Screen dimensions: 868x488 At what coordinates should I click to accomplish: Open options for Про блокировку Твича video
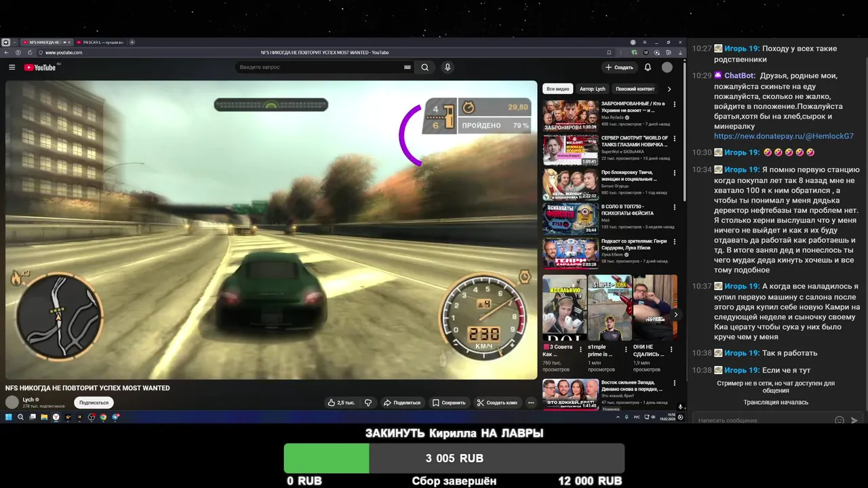674,173
